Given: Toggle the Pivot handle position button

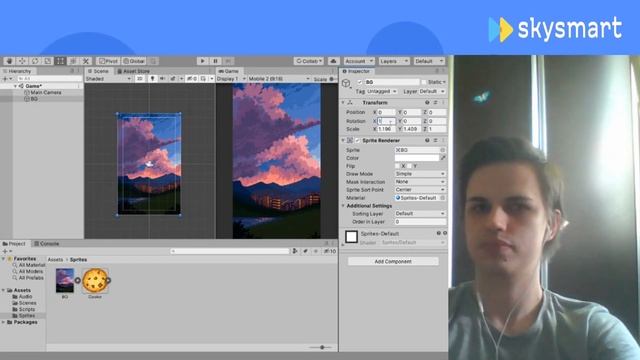Looking at the screenshot, I should (108, 61).
